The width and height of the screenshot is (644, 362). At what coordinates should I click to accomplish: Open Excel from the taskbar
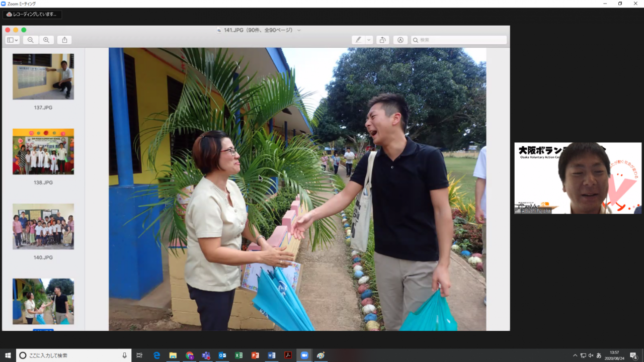point(238,355)
